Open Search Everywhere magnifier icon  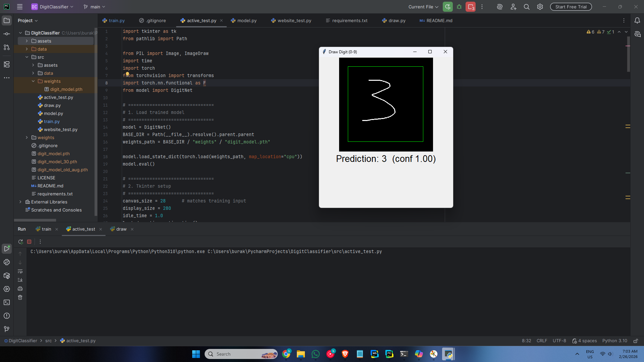[527, 7]
